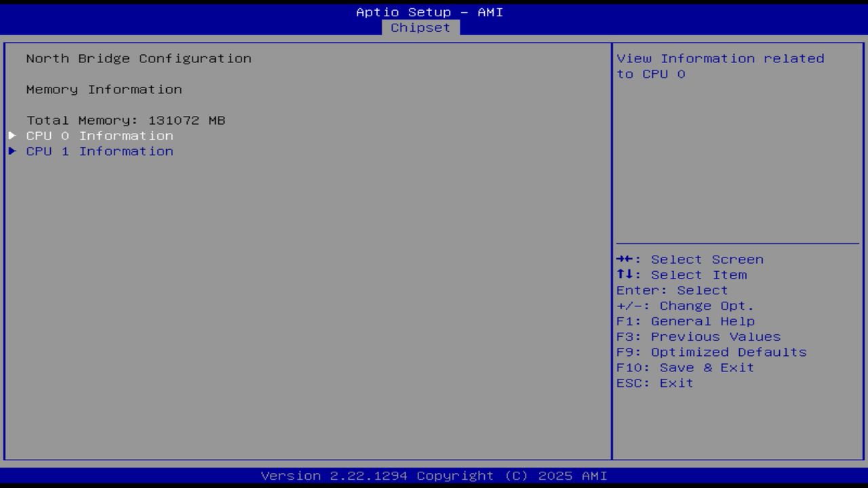Click the F1 General Help legend entry
This screenshot has height=488, width=868.
tap(685, 321)
